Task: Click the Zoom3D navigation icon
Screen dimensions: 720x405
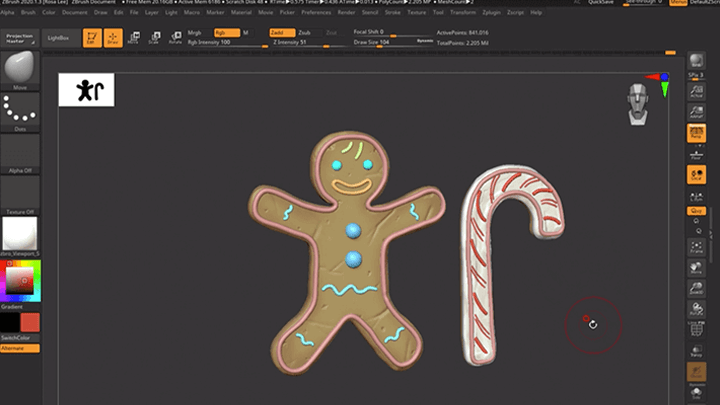Action: pyautogui.click(x=696, y=288)
